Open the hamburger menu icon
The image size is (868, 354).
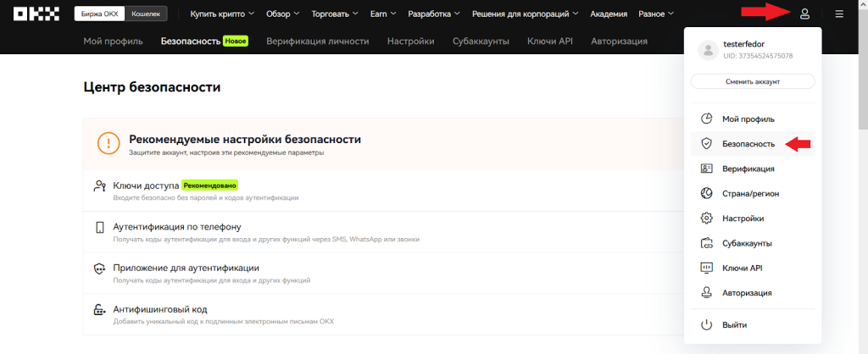[x=839, y=14]
